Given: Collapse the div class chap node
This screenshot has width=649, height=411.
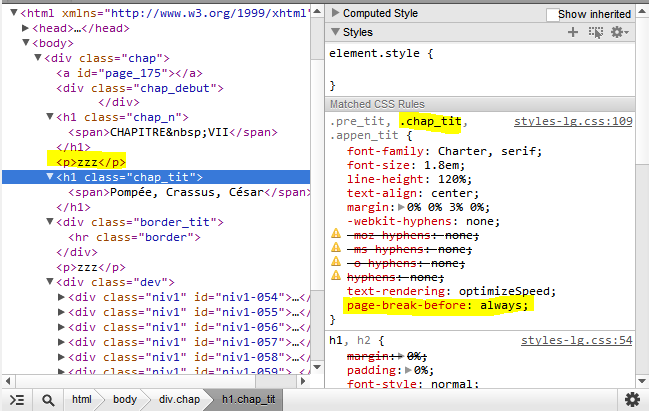Looking at the screenshot, I should point(38,57).
